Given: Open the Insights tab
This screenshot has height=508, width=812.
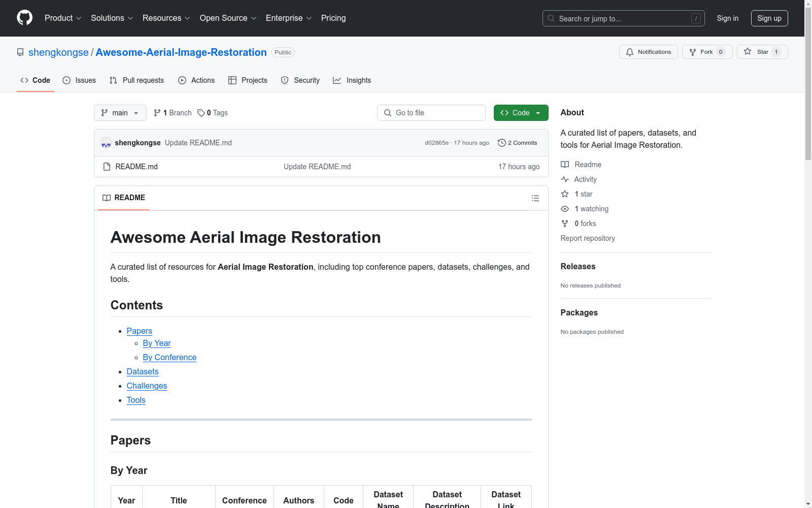Looking at the screenshot, I should 352,80.
